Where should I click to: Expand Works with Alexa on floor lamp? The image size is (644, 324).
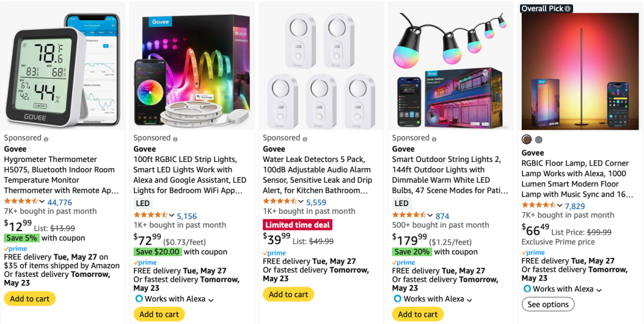coord(599,289)
